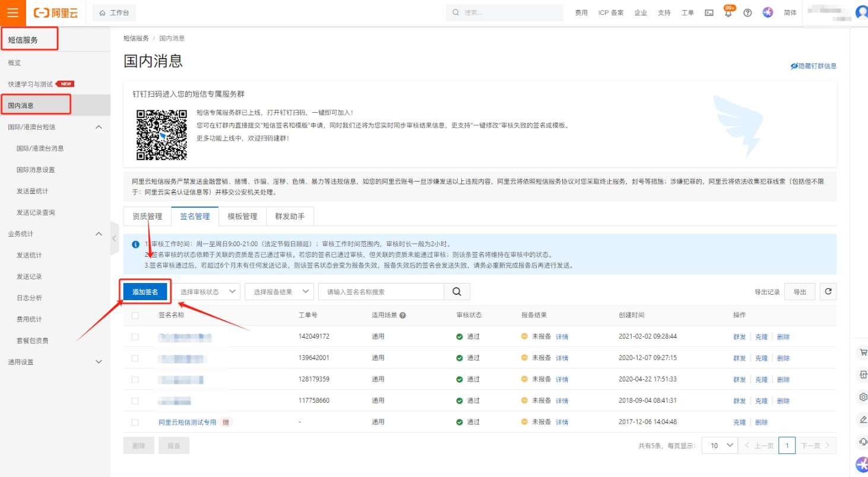
Task: Open the 群发助手 tab
Action: (x=290, y=216)
